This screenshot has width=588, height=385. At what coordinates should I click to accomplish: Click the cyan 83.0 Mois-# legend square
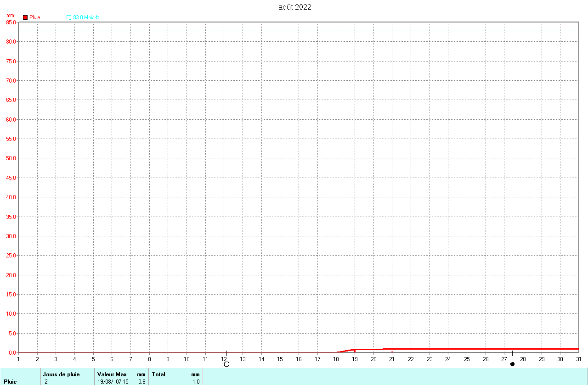pyautogui.click(x=69, y=17)
